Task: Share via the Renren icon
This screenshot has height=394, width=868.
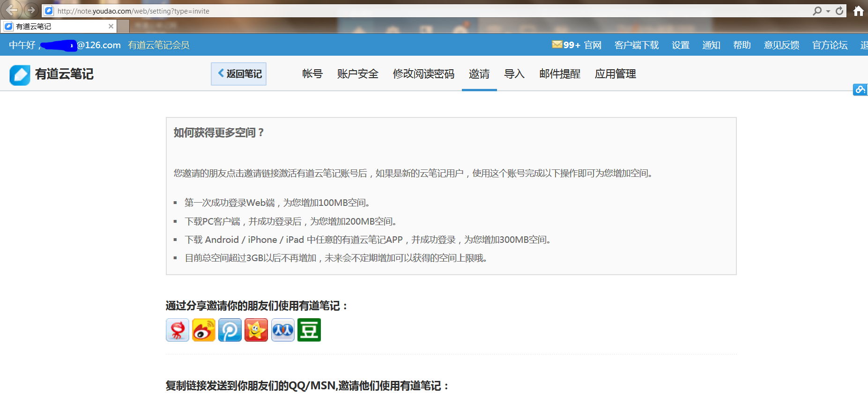Action: [x=283, y=330]
